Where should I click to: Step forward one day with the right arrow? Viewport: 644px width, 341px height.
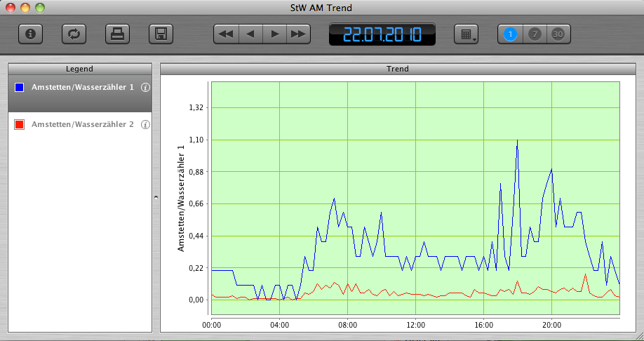(274, 34)
